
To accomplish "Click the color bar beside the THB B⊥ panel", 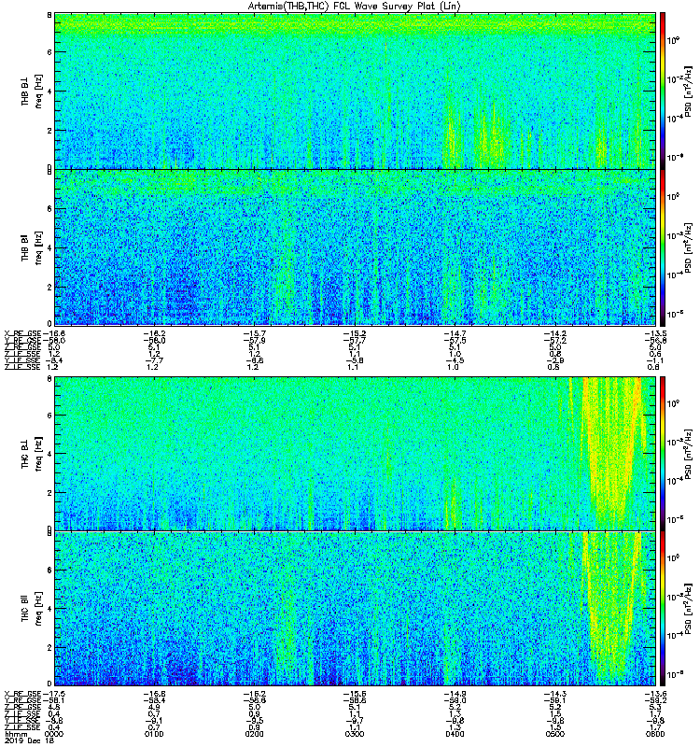I will point(663,91).
